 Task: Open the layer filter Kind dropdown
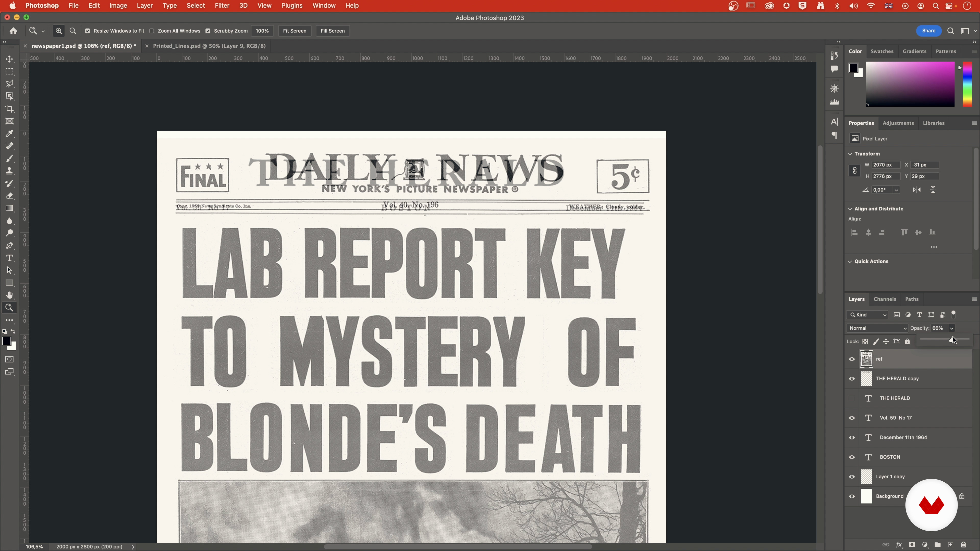[868, 315]
